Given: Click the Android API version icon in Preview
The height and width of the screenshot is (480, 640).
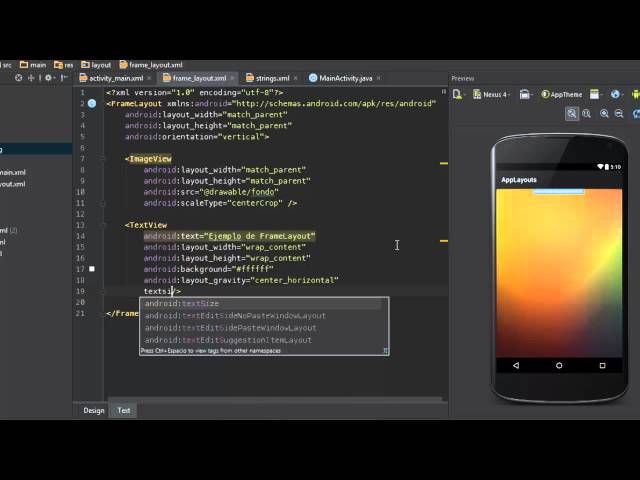Looking at the screenshot, I should tap(635, 95).
